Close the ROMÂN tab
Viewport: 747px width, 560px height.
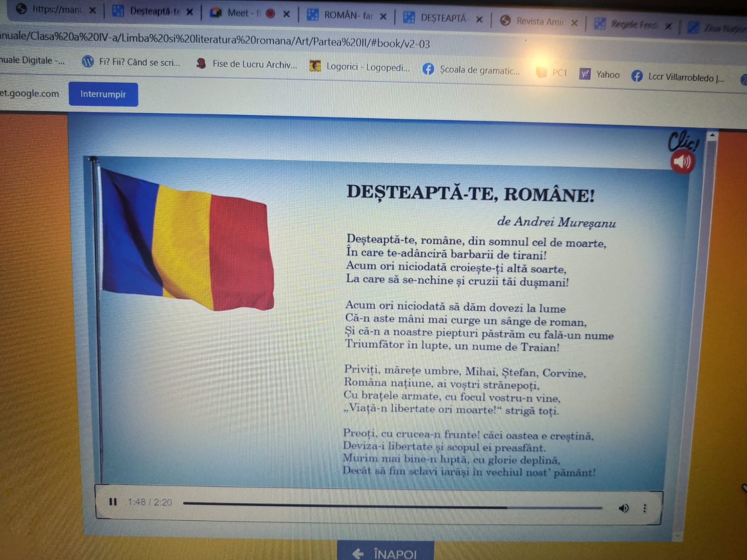(383, 17)
